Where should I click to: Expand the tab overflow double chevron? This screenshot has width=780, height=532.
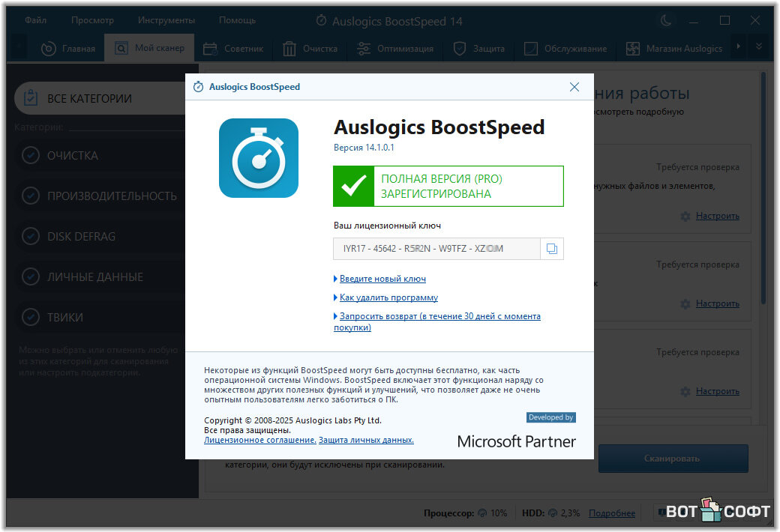[760, 48]
